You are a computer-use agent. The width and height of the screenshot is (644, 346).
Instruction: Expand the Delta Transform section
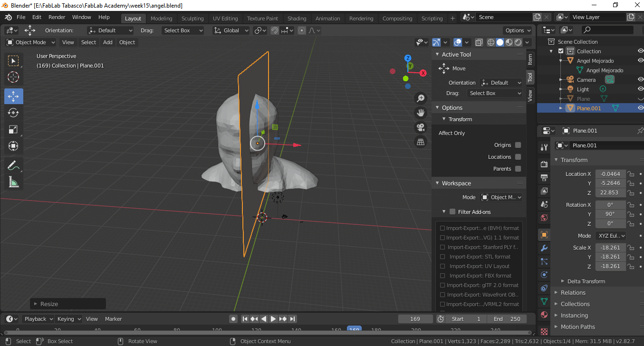click(586, 281)
